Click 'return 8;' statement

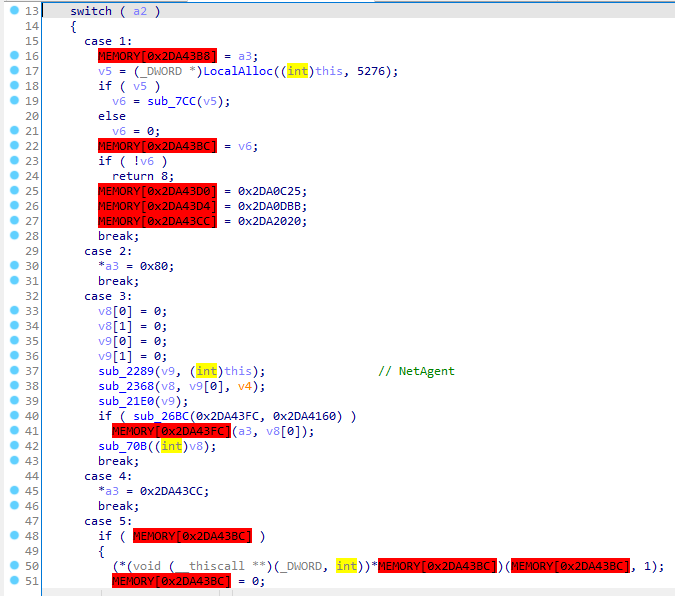coord(143,176)
